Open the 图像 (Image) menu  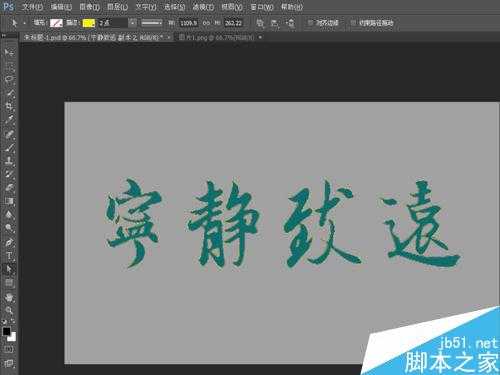pos(90,7)
